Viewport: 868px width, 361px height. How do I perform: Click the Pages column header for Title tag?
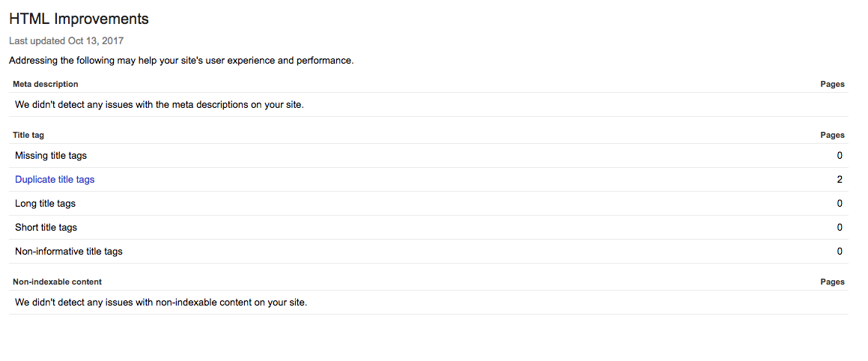(833, 135)
